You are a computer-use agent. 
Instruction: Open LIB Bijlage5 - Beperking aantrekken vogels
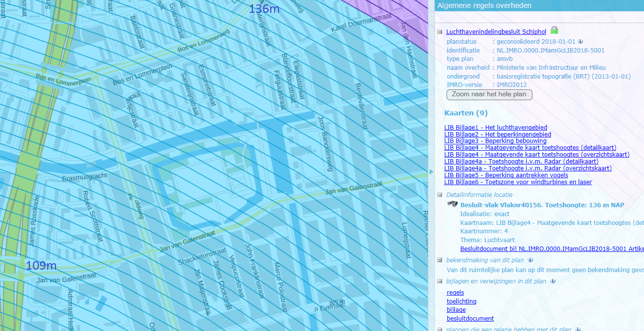click(x=506, y=175)
